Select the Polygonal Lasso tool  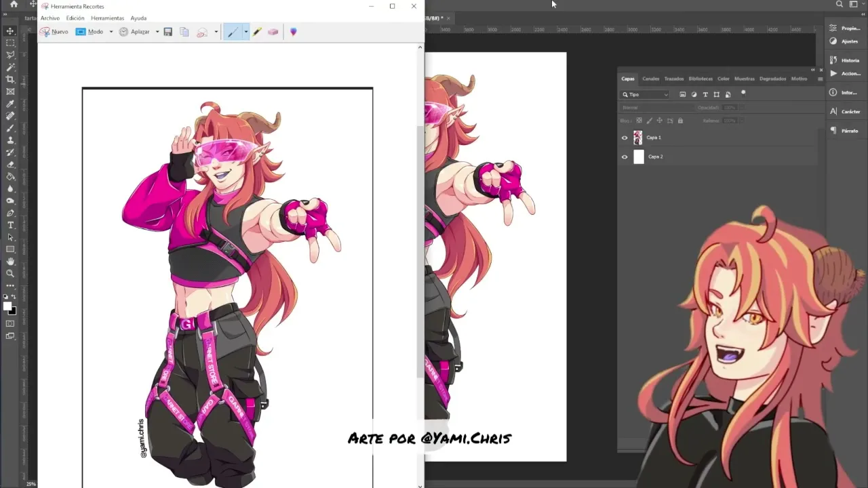[x=10, y=55]
